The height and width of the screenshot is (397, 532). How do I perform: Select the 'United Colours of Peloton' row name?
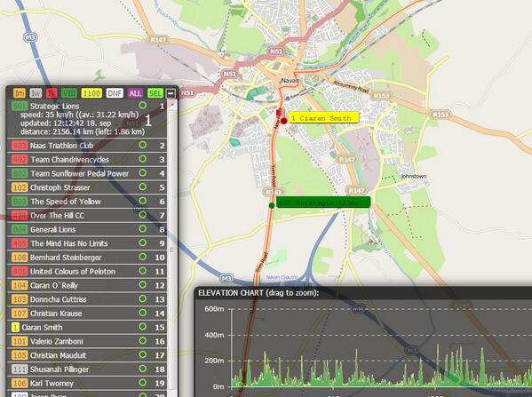(73, 272)
